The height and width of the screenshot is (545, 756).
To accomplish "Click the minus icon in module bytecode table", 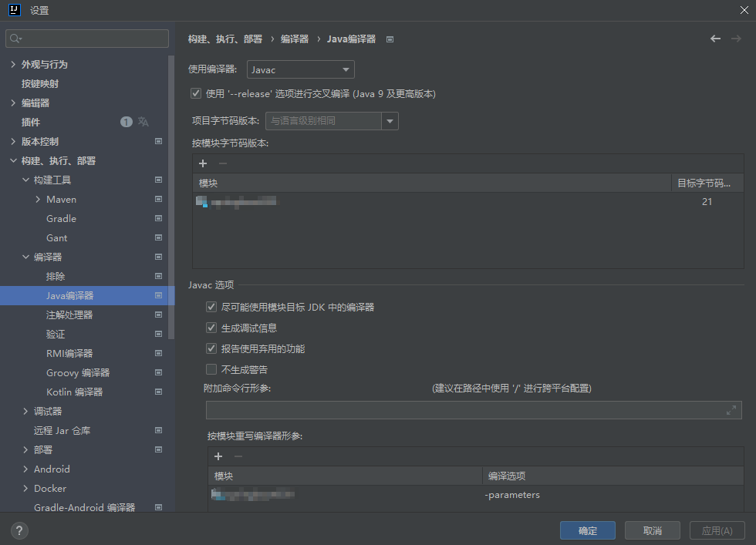I will coord(223,163).
